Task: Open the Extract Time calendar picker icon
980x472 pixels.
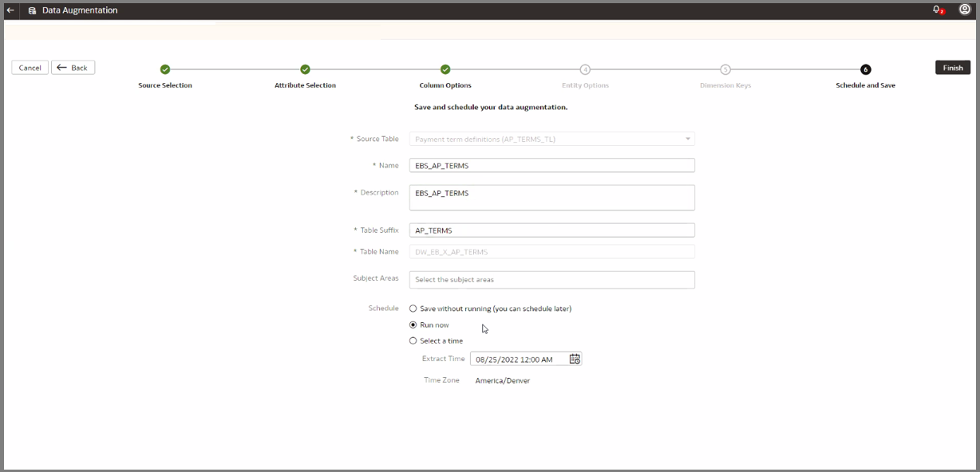Action: coord(575,359)
